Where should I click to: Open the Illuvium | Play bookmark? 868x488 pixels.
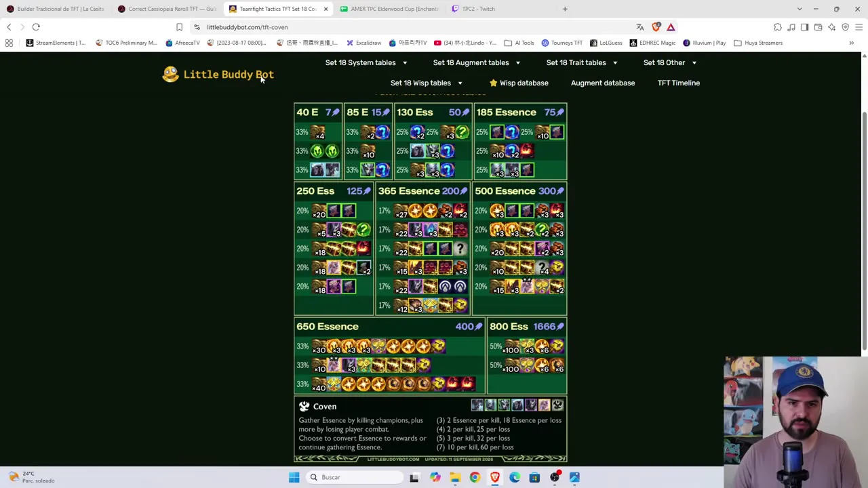[x=704, y=43]
